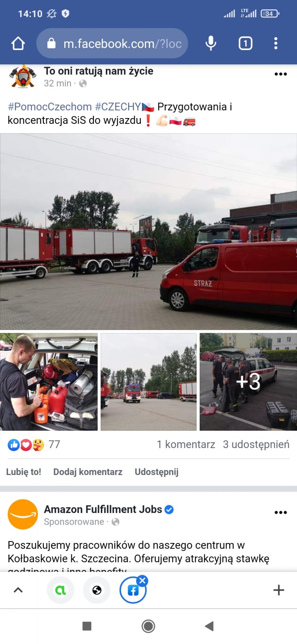Tap the microphone voice search icon
The height and width of the screenshot is (644, 297).
(211, 43)
